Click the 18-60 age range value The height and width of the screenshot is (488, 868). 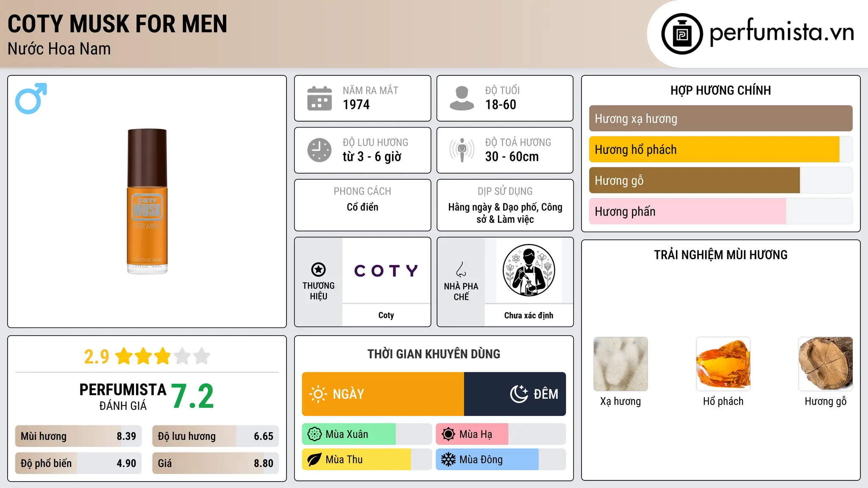501,105
